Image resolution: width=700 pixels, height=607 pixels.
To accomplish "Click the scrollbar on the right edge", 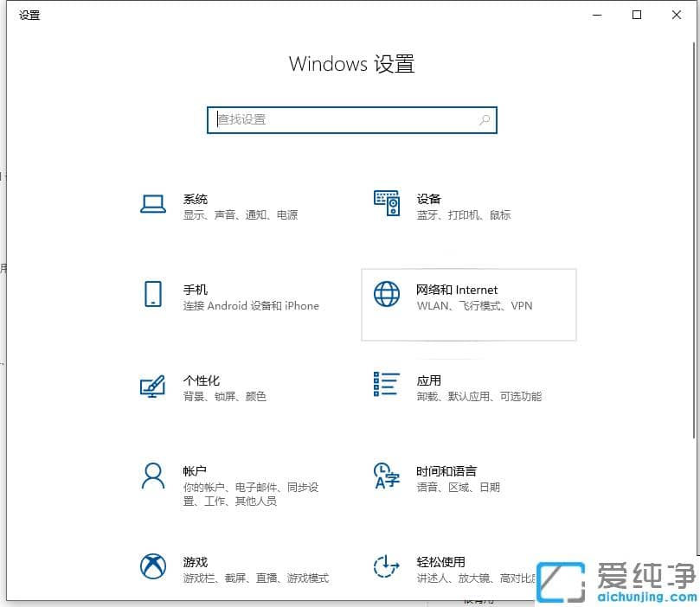I will tap(695, 173).
